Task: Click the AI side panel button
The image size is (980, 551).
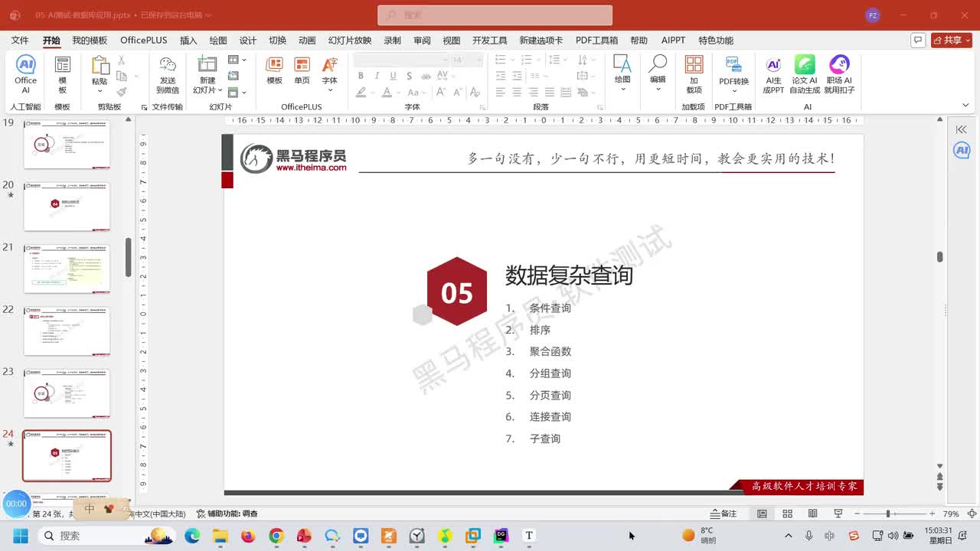Action: 962,151
